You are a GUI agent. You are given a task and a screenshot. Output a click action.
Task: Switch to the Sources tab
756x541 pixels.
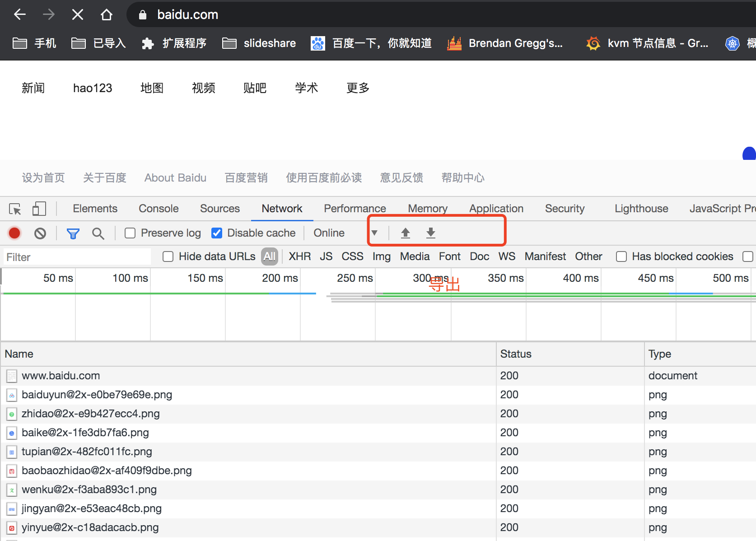coord(220,209)
